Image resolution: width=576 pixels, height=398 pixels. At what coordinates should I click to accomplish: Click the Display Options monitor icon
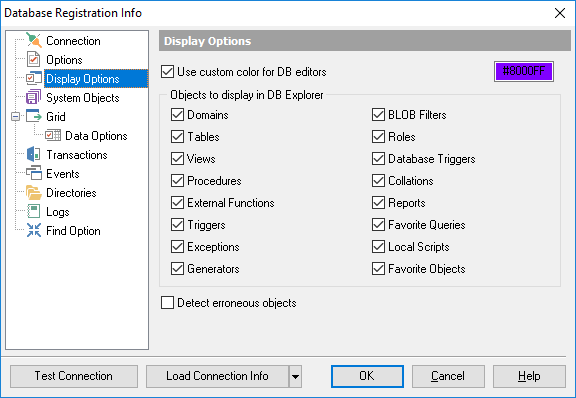coord(34,78)
